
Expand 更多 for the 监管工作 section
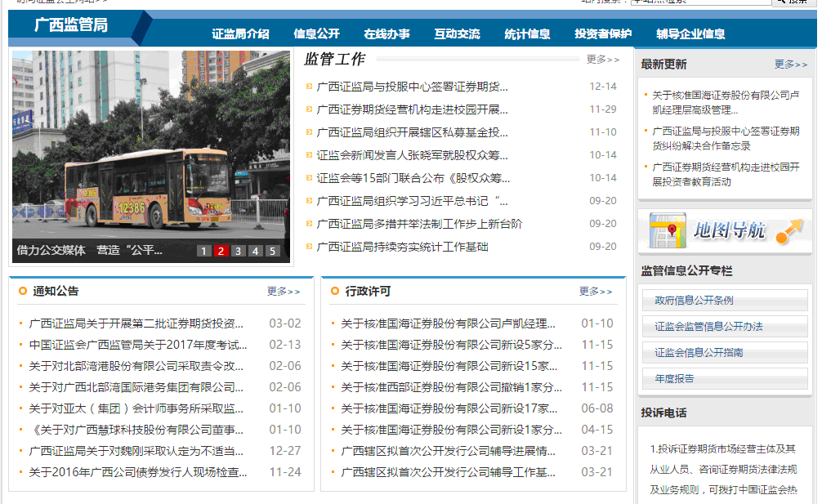coord(603,60)
